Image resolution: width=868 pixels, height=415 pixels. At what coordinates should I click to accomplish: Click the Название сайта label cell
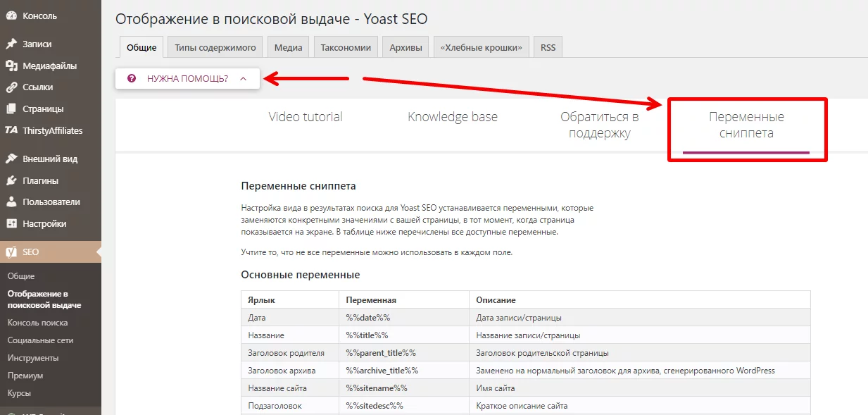[289, 388]
